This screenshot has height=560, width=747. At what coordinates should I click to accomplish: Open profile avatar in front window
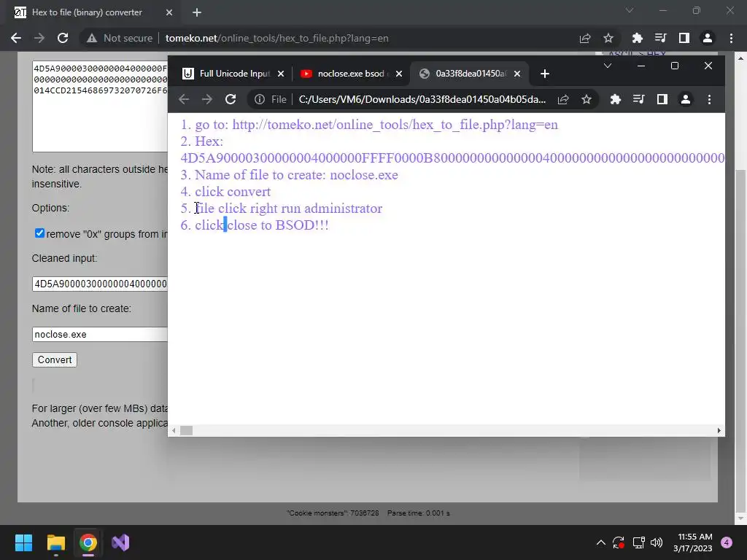[686, 99]
